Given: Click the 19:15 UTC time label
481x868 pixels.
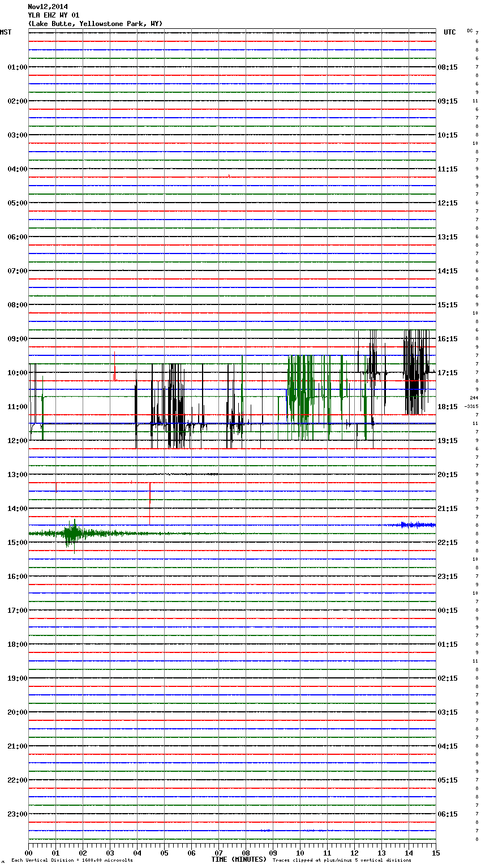Looking at the screenshot, I should 448,441.
